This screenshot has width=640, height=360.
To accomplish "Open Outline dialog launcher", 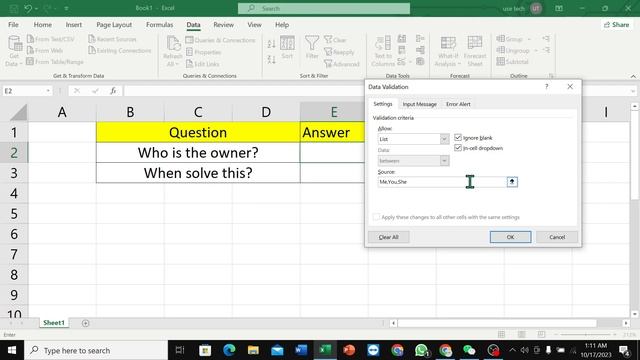I will click(x=551, y=76).
